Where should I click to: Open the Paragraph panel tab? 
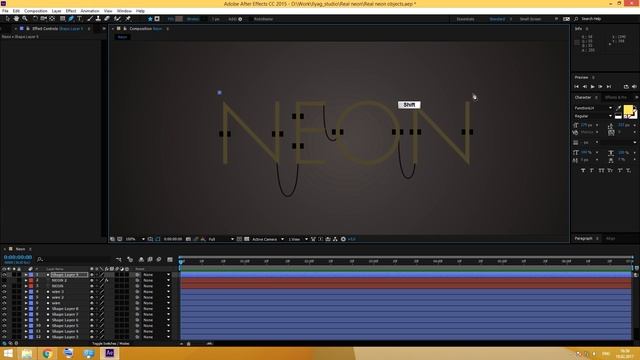click(x=584, y=238)
